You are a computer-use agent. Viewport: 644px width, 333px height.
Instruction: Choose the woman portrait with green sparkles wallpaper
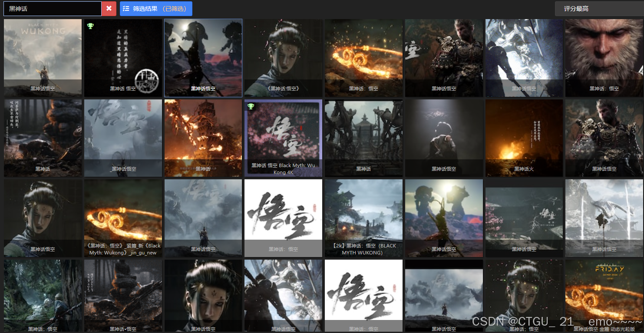(524, 296)
